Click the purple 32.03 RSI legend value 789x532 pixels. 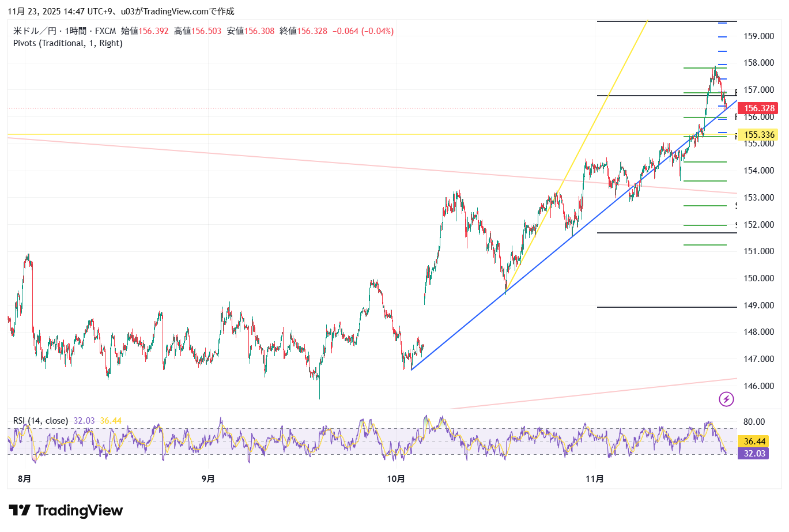click(x=84, y=421)
